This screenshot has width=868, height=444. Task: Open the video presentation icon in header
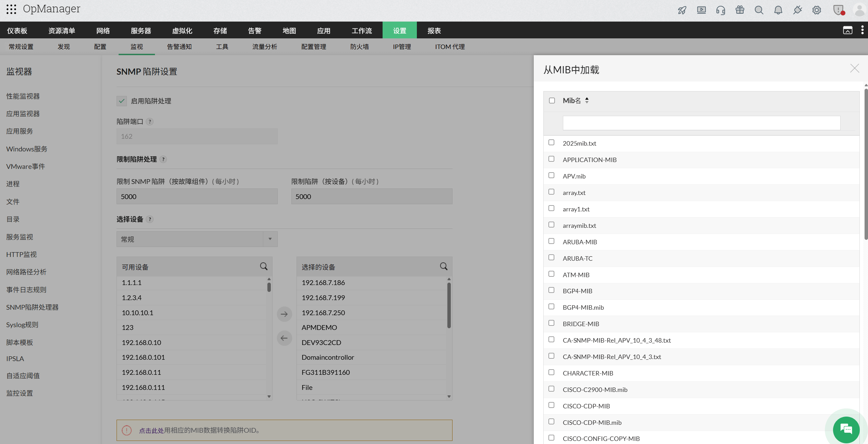point(701,10)
